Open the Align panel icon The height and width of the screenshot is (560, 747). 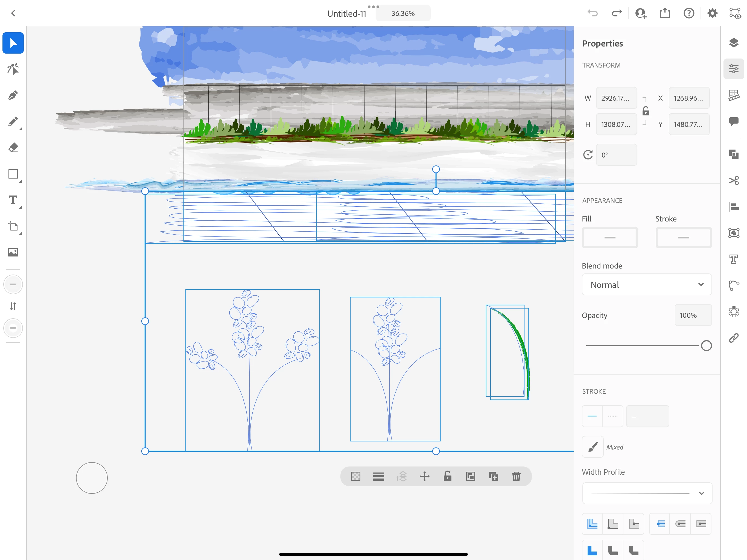coord(734,207)
